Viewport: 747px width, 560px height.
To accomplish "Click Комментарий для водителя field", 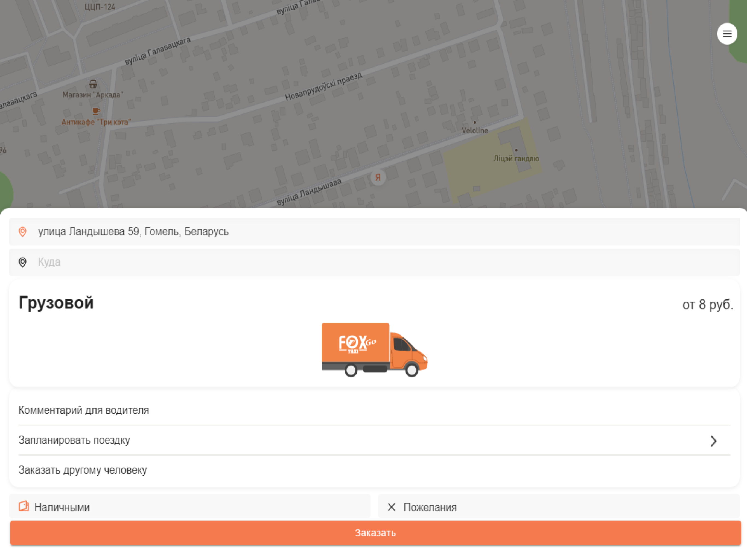I will [x=374, y=410].
